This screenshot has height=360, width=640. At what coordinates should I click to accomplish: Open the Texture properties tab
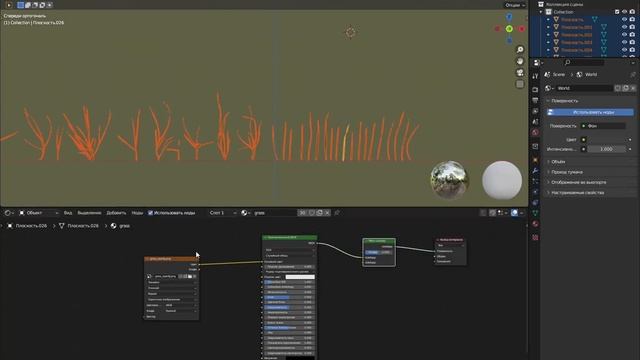point(535,237)
